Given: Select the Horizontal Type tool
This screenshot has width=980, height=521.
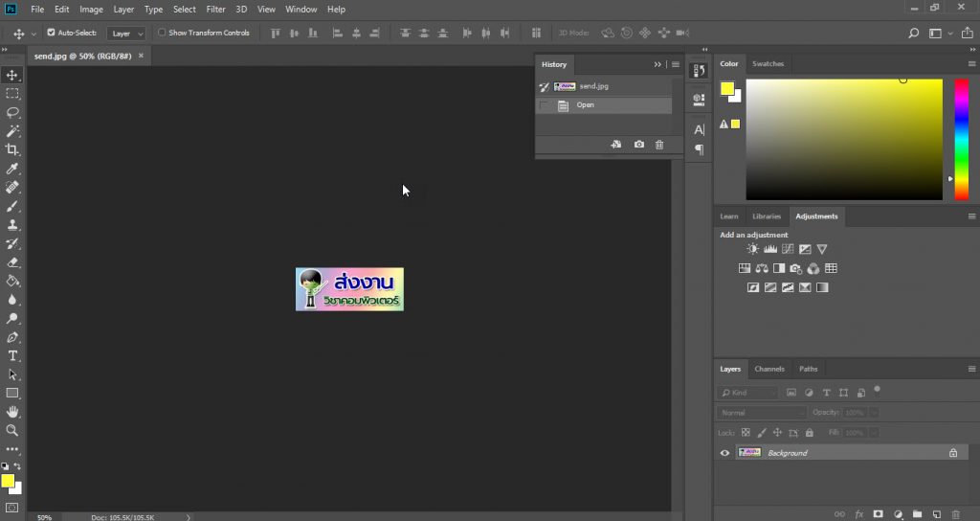Looking at the screenshot, I should tap(12, 355).
